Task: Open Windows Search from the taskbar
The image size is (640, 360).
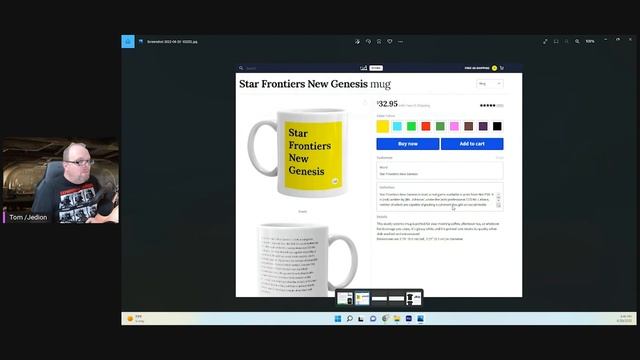Action: [350, 319]
